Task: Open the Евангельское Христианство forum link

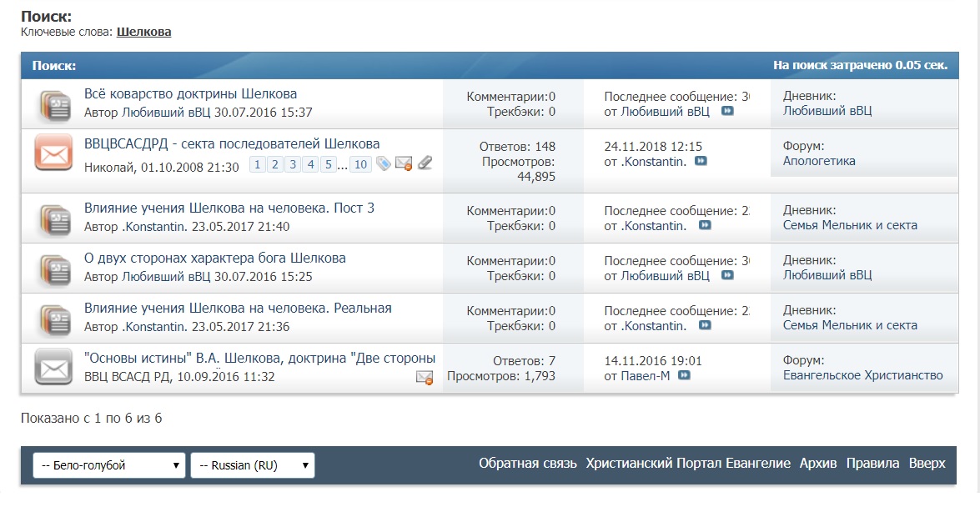Action: [862, 376]
